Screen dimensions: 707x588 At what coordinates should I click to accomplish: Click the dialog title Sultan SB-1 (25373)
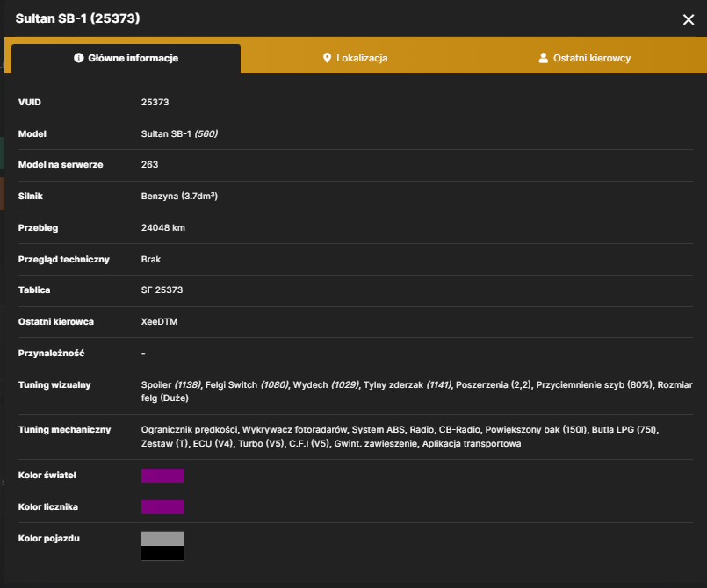pos(77,18)
